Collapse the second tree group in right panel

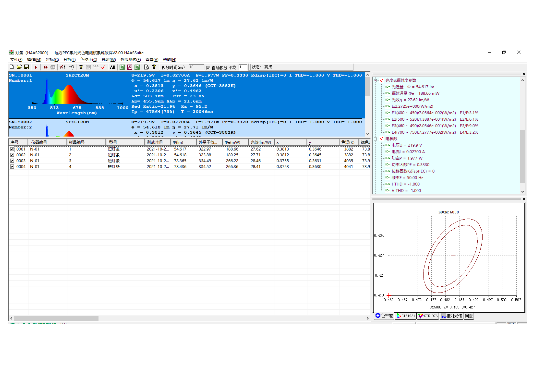(376, 138)
